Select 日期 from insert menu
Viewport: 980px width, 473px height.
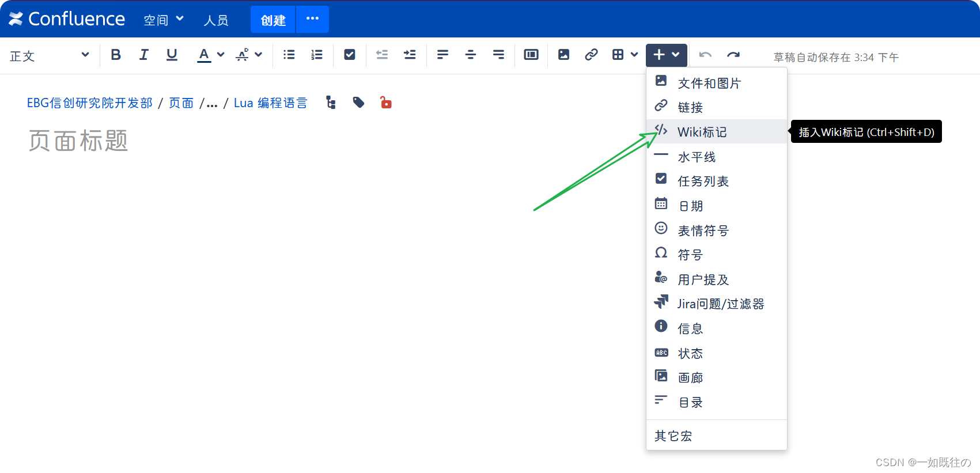coord(717,206)
